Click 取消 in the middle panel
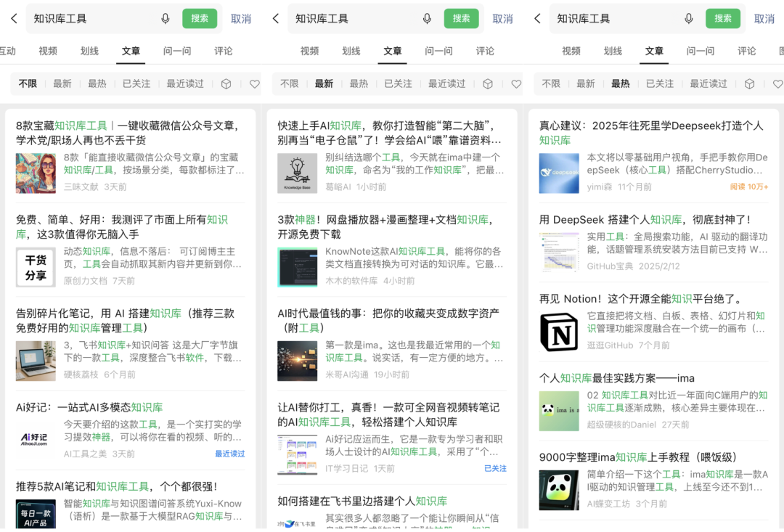Image resolution: width=784 pixels, height=532 pixels. tap(502, 19)
